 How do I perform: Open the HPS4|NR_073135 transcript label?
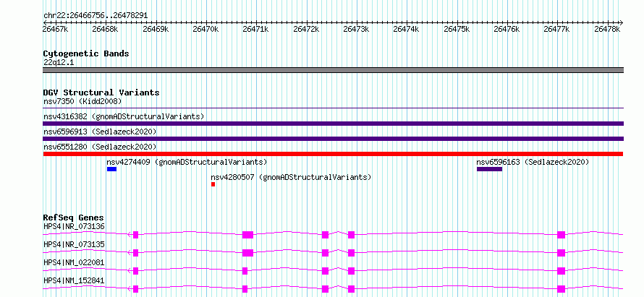click(x=74, y=244)
